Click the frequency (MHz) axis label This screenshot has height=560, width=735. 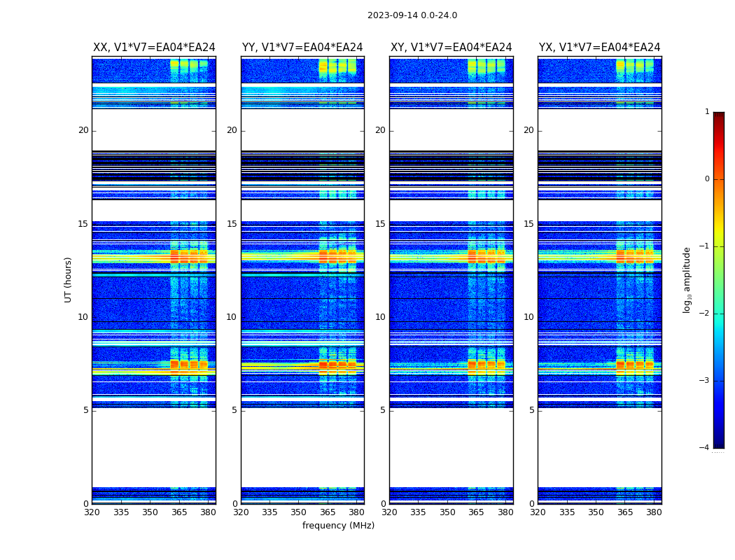tap(338, 525)
